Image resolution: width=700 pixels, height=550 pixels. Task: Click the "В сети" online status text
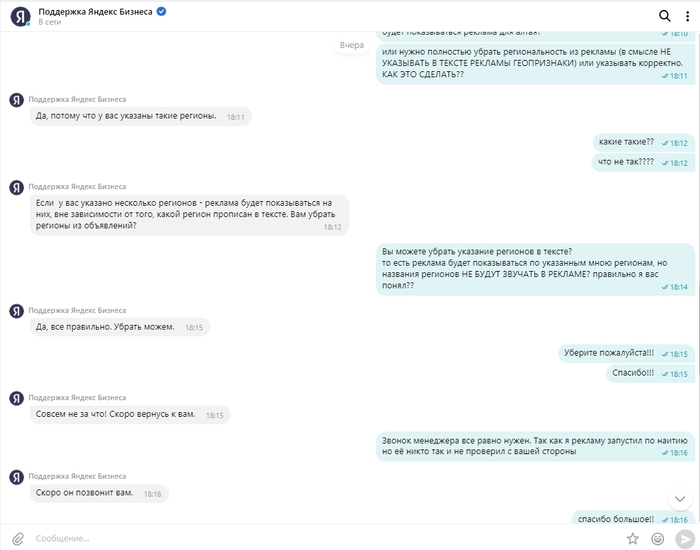tap(50, 22)
